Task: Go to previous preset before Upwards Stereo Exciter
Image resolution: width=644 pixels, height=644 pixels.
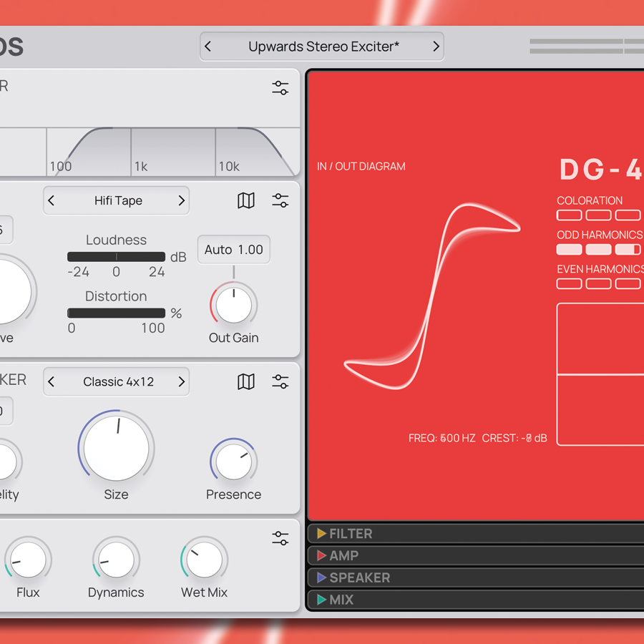Action: click(208, 47)
